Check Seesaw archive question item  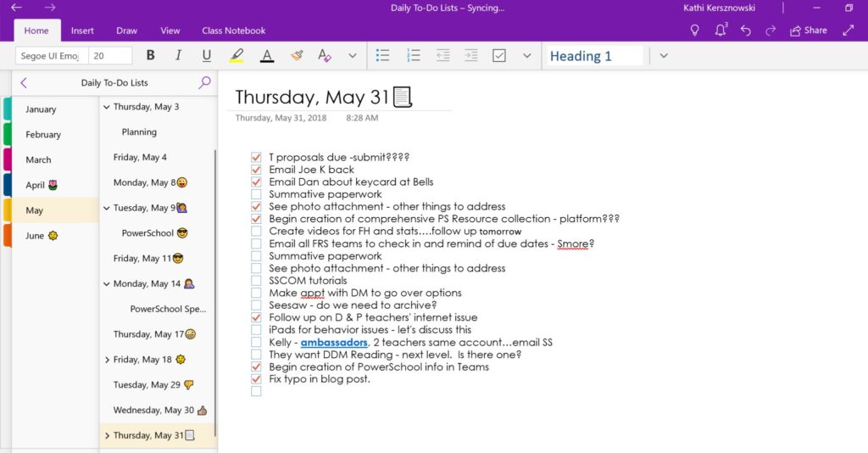(x=256, y=305)
